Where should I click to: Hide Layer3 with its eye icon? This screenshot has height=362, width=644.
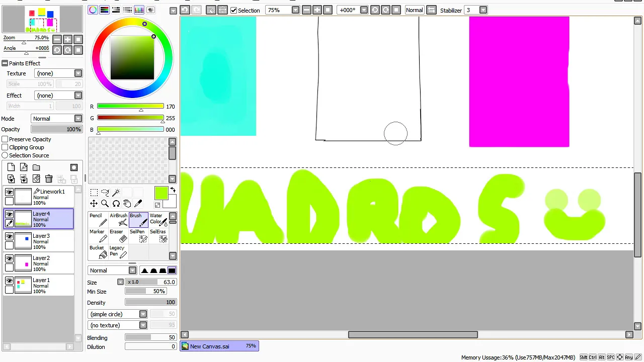click(x=9, y=236)
